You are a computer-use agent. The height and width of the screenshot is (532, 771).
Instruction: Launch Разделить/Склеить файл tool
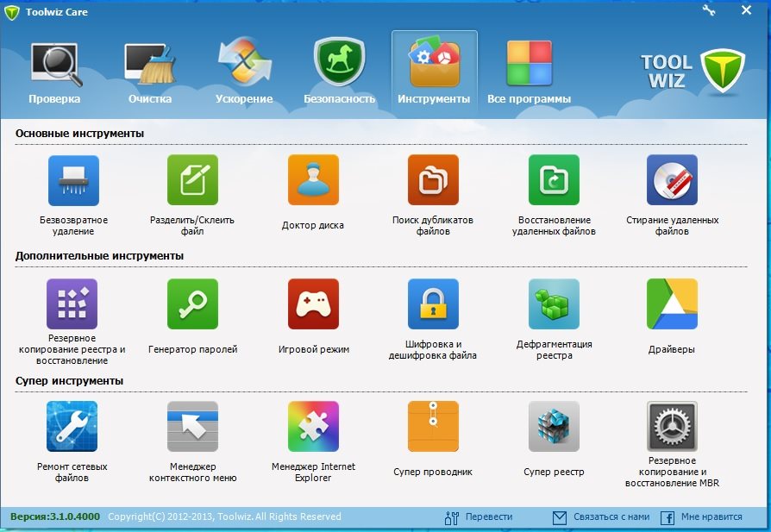192,180
